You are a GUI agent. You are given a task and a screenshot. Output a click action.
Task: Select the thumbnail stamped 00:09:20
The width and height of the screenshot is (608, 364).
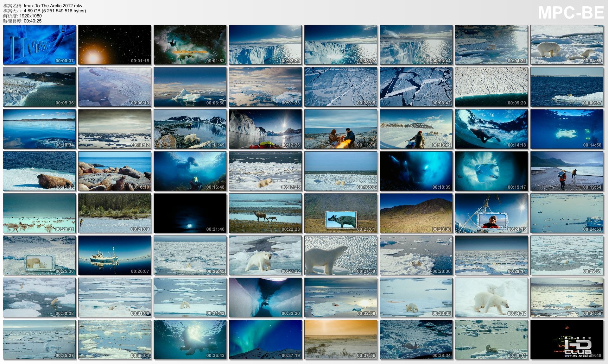(491, 87)
